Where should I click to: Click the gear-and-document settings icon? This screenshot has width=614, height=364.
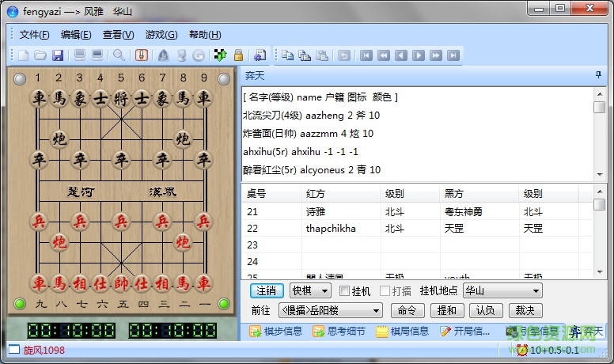(260, 55)
